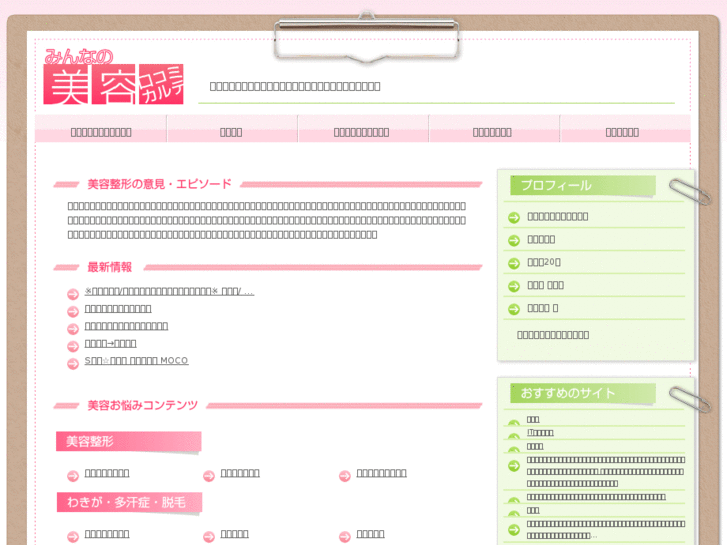
Task: Click the プロフィール panel header
Action: pos(583,186)
